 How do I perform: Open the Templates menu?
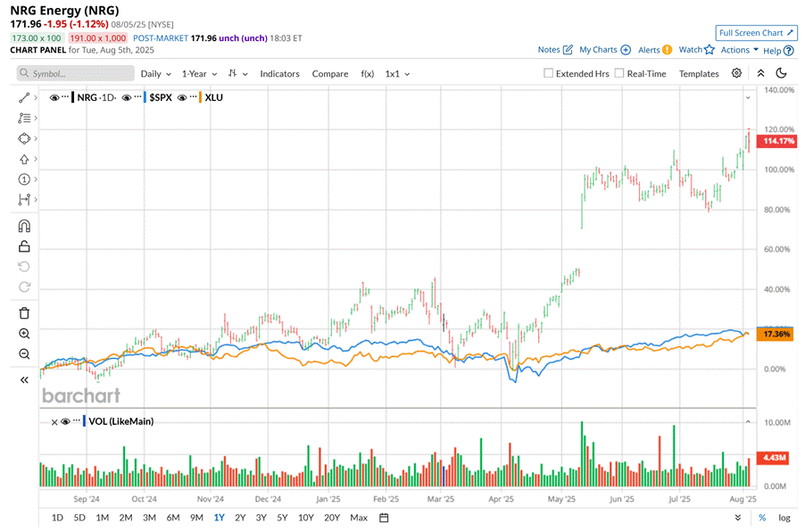pos(699,74)
